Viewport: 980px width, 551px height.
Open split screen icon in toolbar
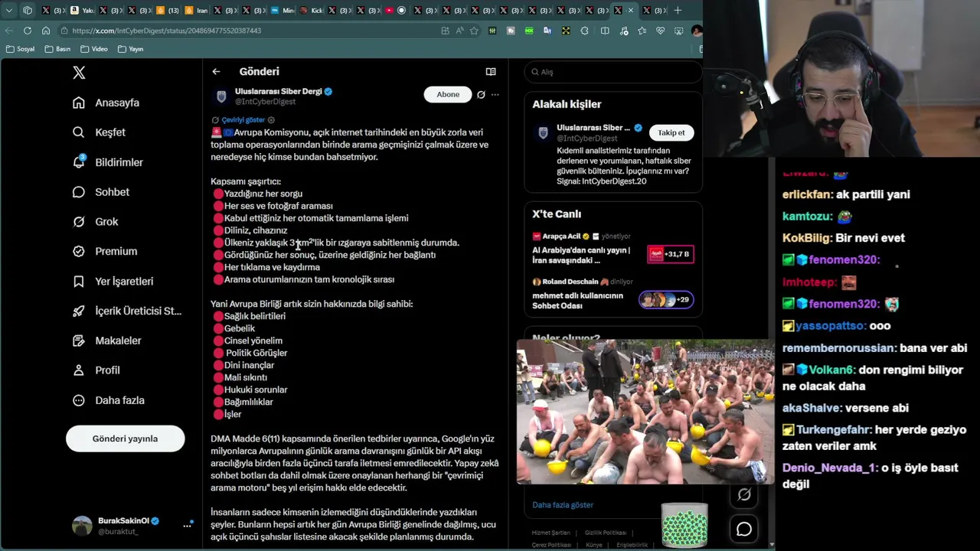click(x=605, y=31)
